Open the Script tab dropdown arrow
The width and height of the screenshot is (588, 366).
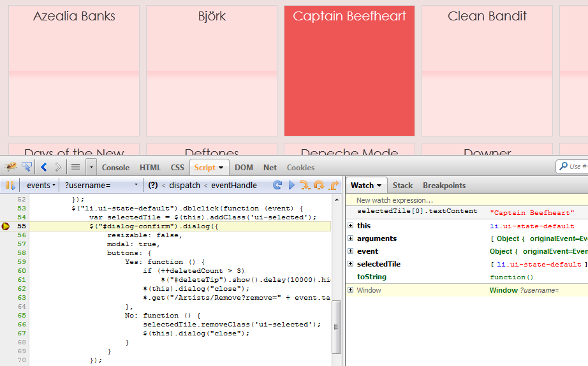[221, 168]
